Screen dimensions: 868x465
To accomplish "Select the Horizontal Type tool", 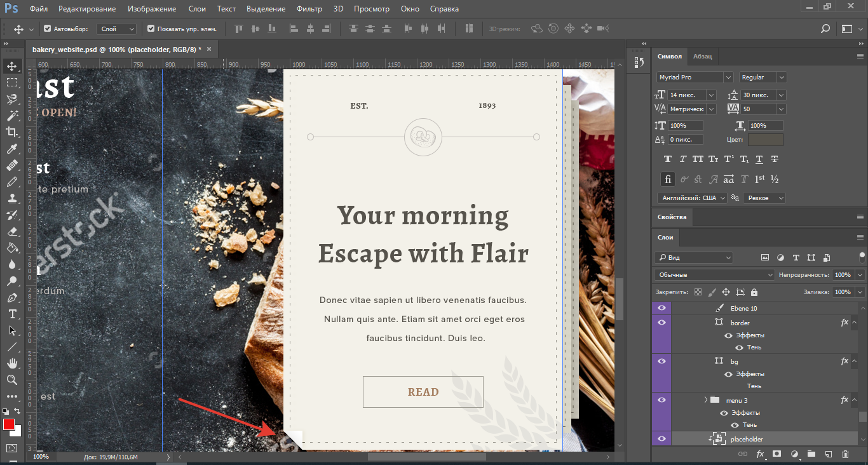I will click(12, 314).
